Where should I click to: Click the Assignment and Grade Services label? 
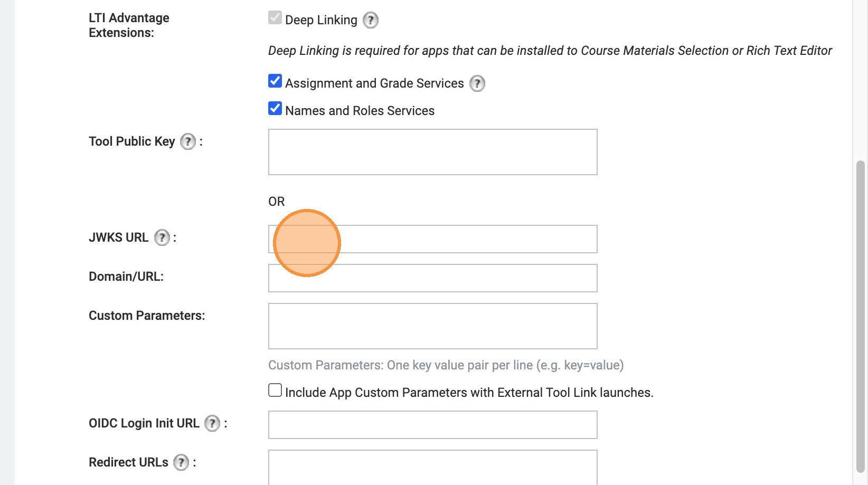click(x=374, y=83)
